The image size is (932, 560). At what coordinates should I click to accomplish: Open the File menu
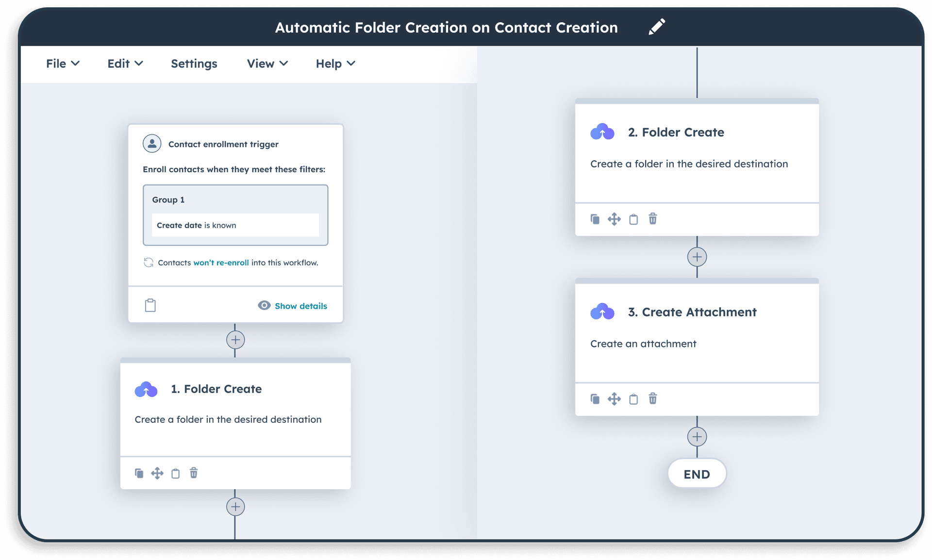point(63,64)
